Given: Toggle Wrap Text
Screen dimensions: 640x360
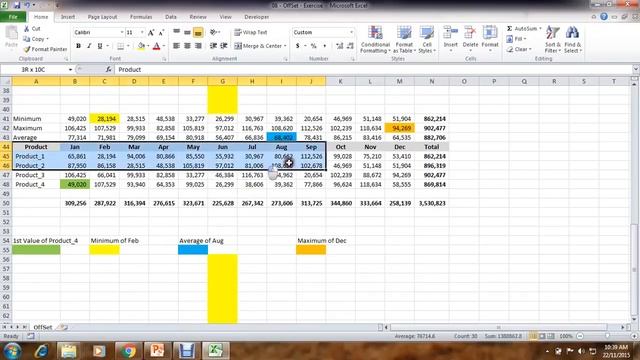Looking at the screenshot, I should click(x=251, y=32).
